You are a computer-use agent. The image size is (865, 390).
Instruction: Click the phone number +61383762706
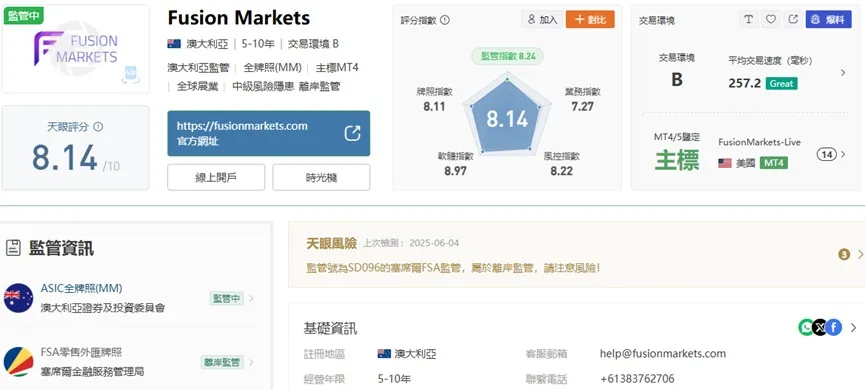point(637,379)
